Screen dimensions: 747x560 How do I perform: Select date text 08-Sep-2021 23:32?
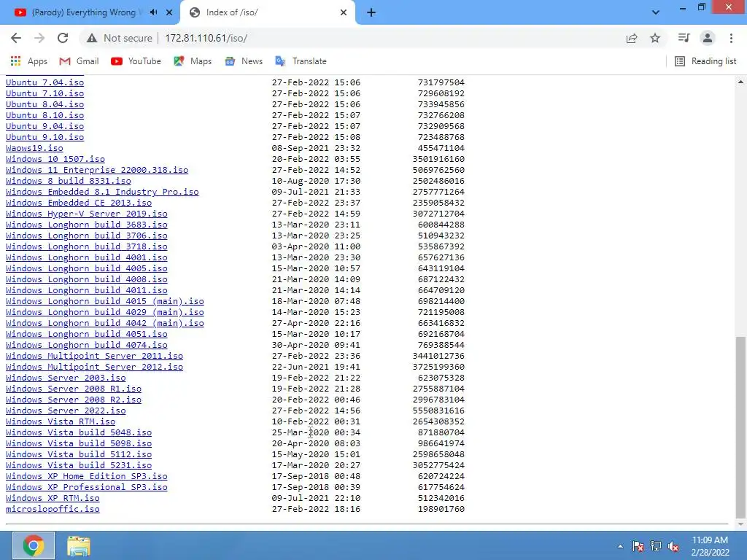click(x=316, y=148)
